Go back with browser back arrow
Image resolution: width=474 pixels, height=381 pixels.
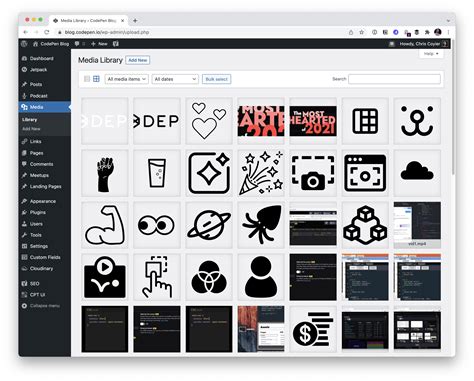click(26, 32)
